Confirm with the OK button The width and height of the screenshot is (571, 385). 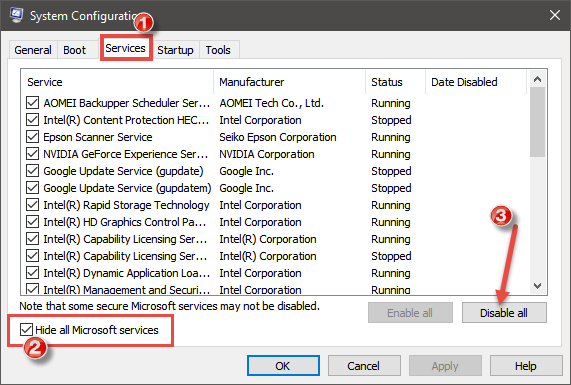(283, 366)
